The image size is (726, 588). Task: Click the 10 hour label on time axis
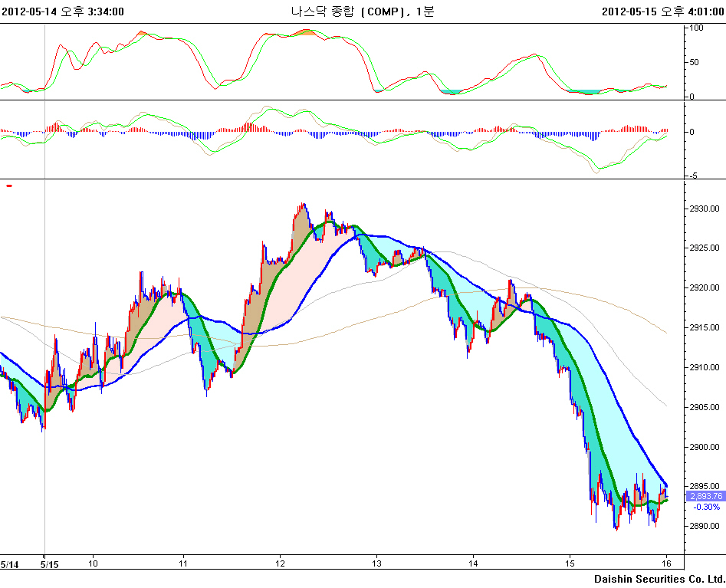[94, 563]
